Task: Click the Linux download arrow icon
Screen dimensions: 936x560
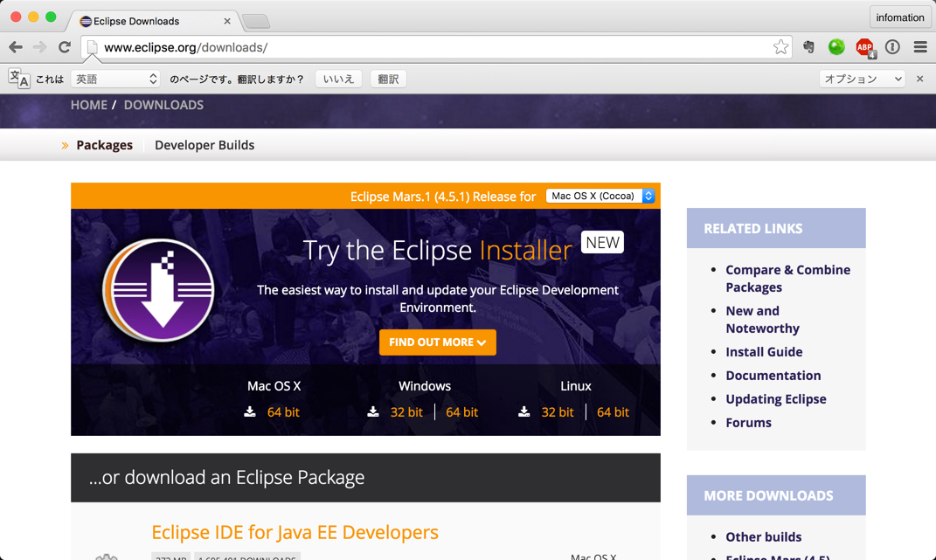Action: 524,412
